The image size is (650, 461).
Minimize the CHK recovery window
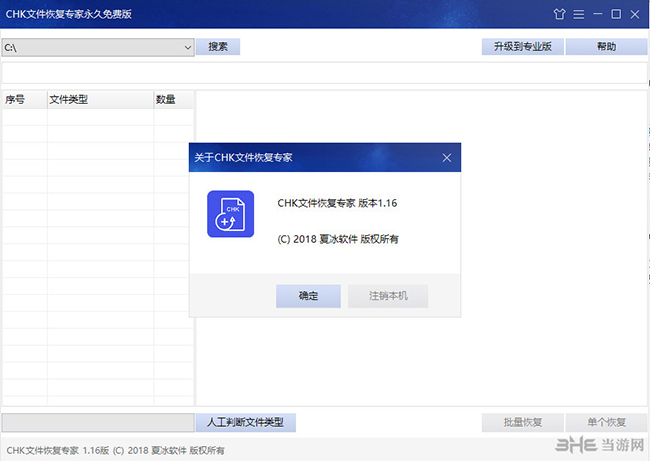[597, 14]
